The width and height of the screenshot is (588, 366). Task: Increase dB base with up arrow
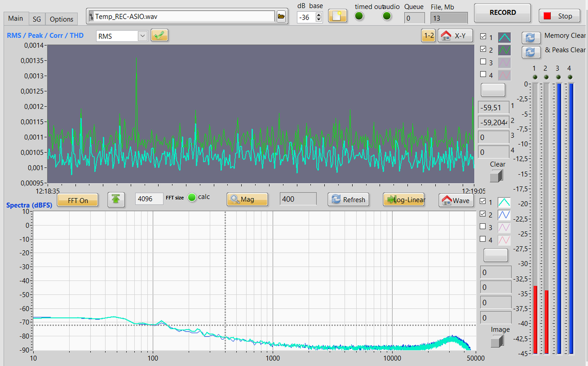(x=319, y=15)
